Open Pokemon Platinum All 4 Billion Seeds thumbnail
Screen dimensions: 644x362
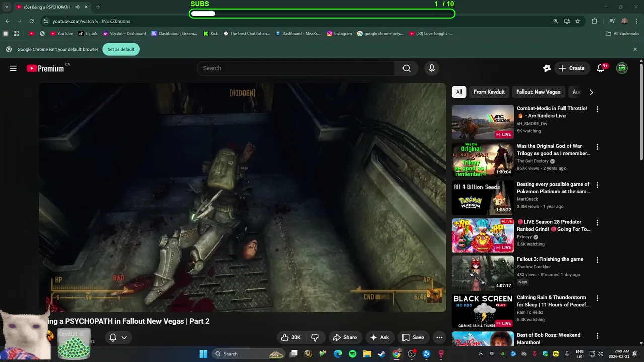coord(482,198)
